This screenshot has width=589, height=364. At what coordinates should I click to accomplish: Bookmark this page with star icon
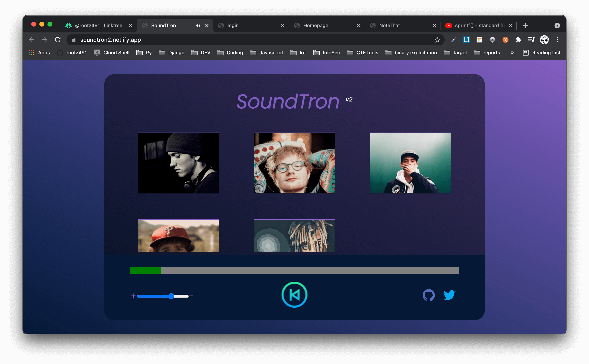click(437, 40)
